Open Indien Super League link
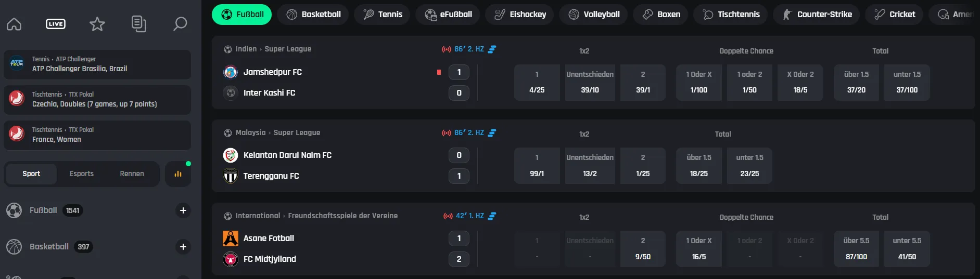Screen dimensions: 980x279 (273, 49)
